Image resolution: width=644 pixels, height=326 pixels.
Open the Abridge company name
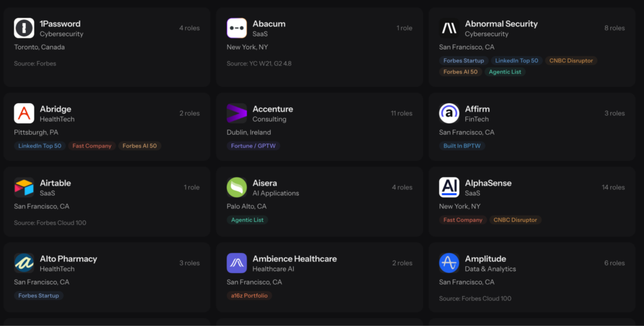[55, 109]
